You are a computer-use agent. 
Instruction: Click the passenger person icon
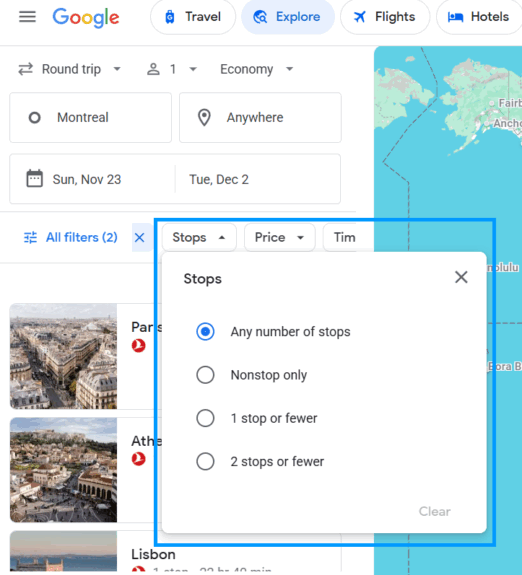(x=153, y=69)
